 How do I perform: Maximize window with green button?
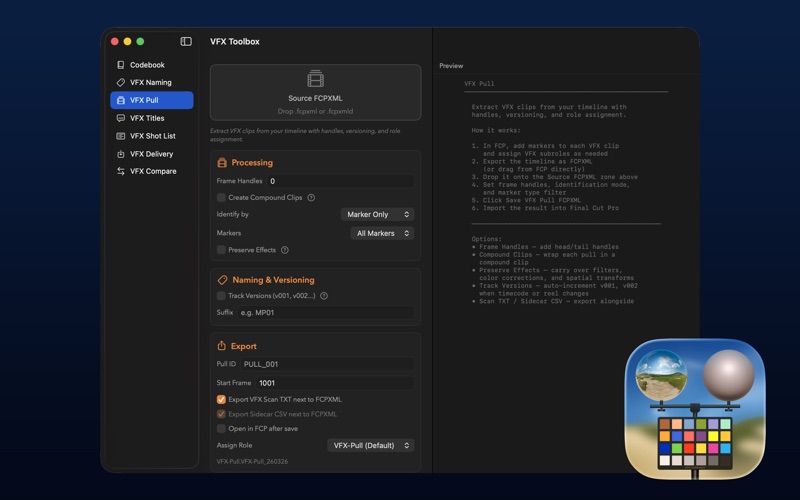click(x=140, y=41)
